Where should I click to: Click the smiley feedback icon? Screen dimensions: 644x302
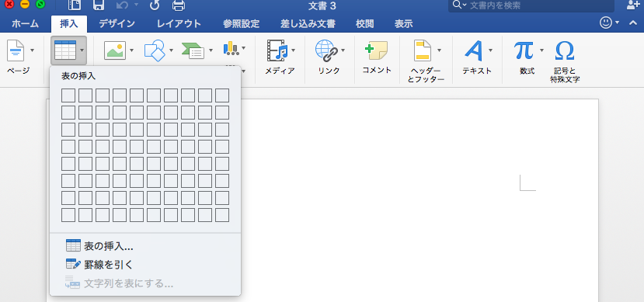pos(606,23)
